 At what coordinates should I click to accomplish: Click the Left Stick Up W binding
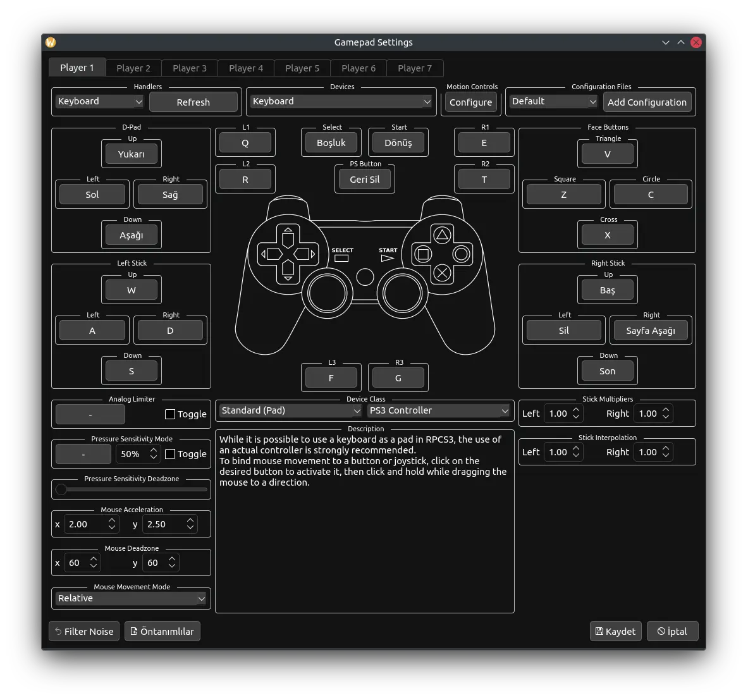(131, 290)
